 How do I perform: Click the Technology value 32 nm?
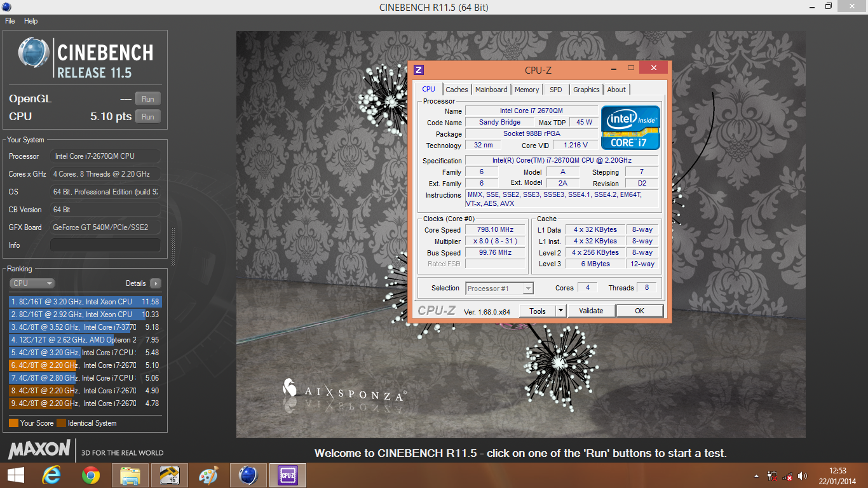[x=483, y=146]
